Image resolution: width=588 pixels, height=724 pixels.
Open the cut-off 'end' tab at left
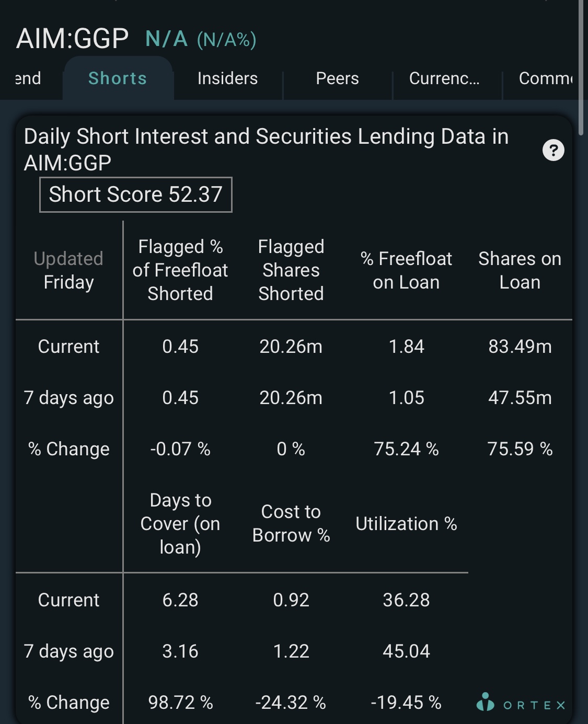[28, 78]
